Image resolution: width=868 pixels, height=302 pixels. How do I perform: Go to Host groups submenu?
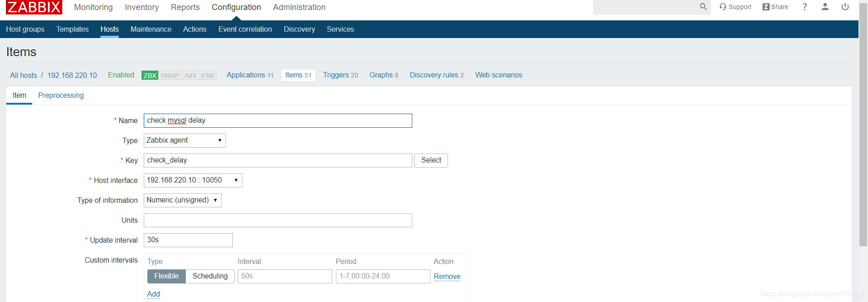click(x=25, y=29)
